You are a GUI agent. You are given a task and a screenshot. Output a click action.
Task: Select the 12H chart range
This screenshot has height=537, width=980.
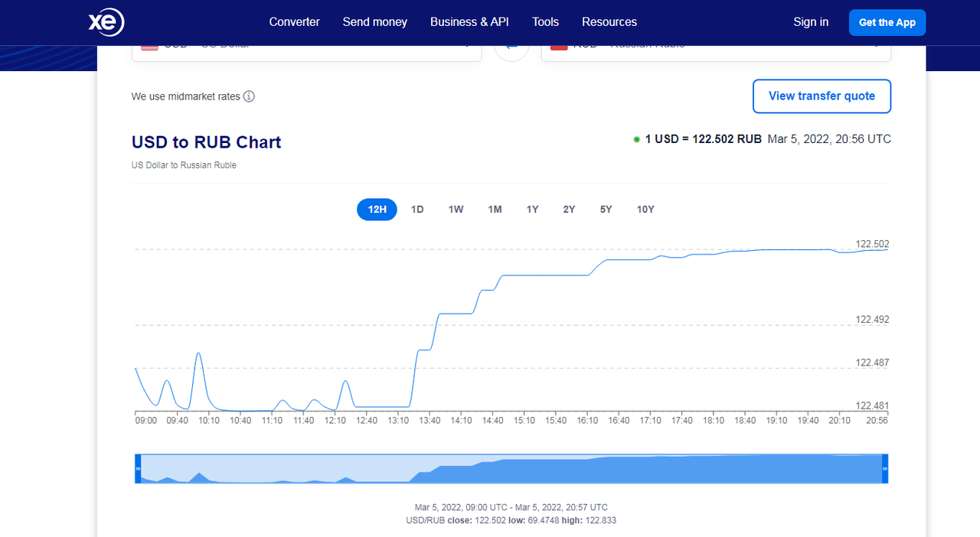point(377,210)
